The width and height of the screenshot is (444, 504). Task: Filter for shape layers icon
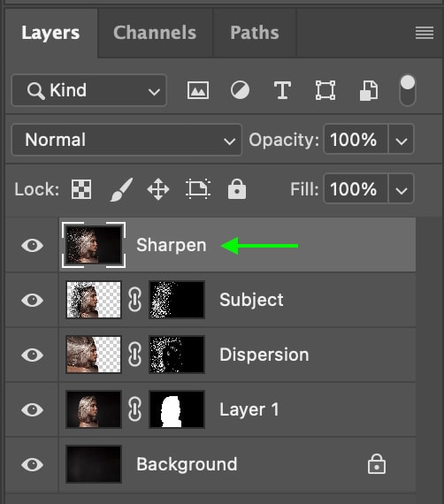click(x=325, y=90)
